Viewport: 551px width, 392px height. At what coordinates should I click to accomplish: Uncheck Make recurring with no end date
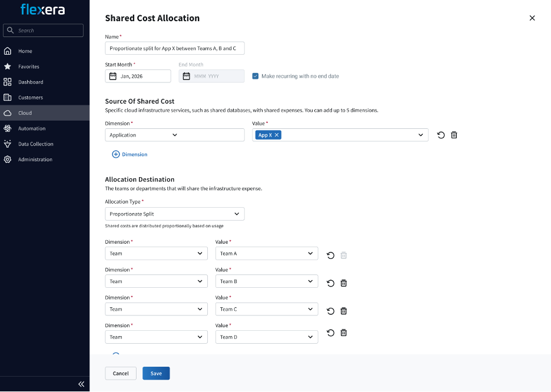pos(255,76)
